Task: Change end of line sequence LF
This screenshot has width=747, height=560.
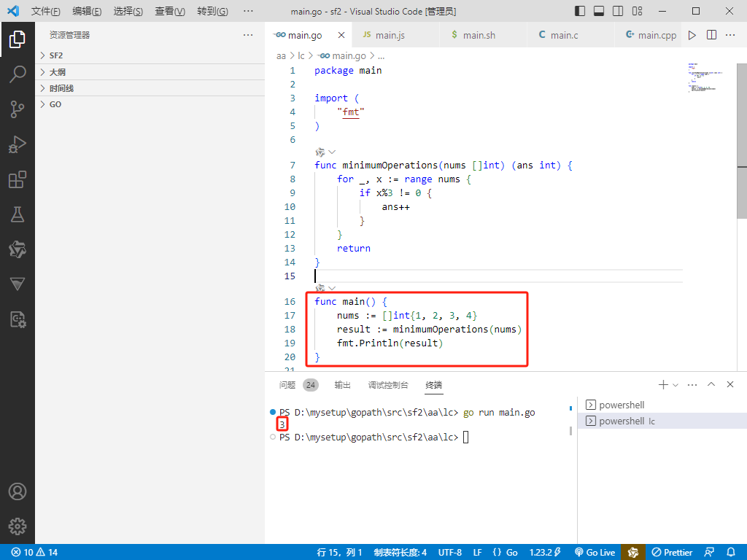Action: coord(477,553)
